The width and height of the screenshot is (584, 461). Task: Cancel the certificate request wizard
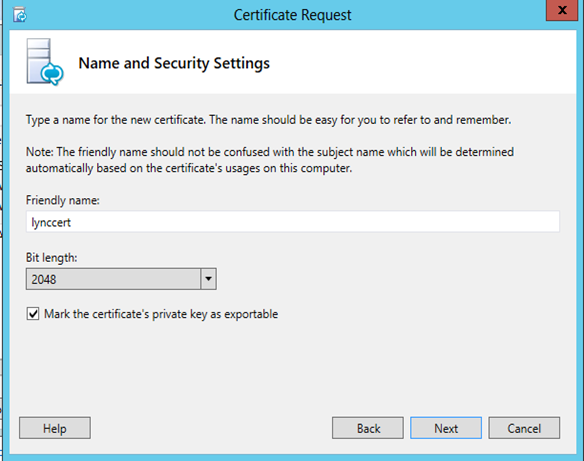tap(524, 428)
